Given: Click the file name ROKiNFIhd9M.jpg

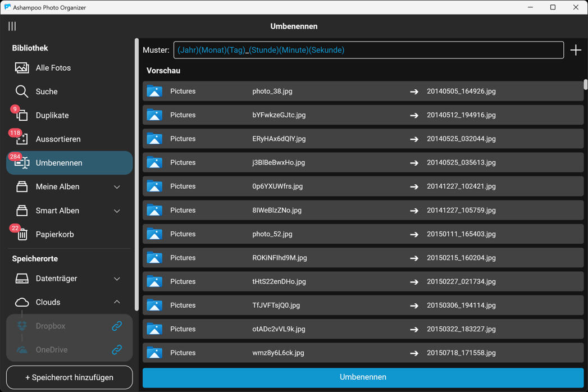Looking at the screenshot, I should coord(279,258).
